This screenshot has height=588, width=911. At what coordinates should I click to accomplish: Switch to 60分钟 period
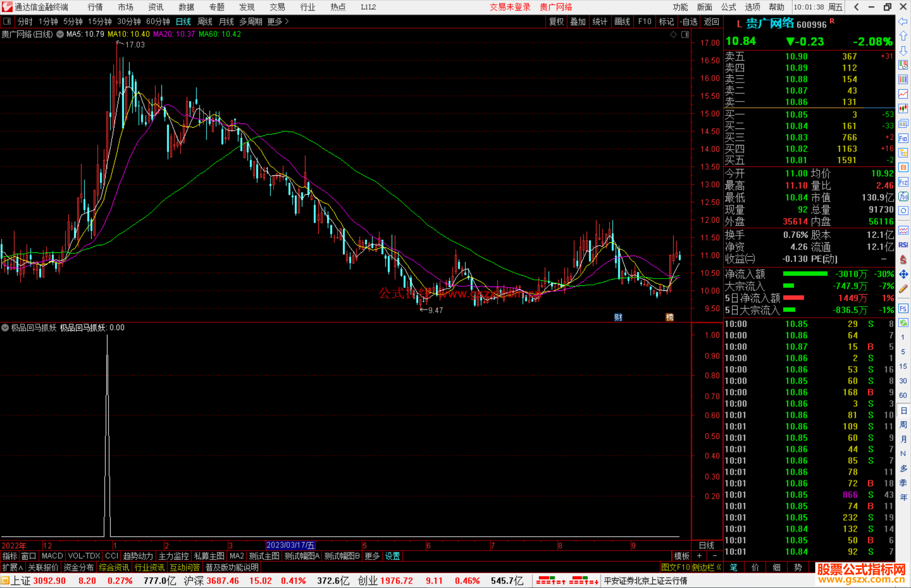(x=158, y=21)
